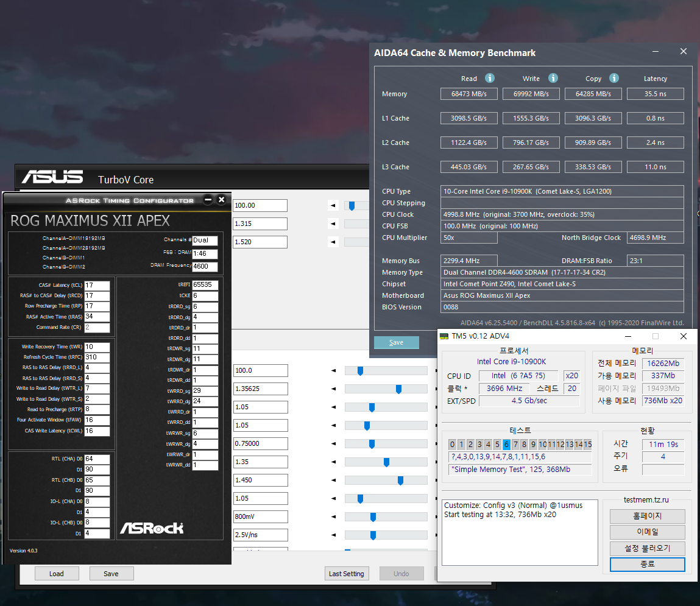
Task: Click the 2.5V/ns input field in TurboV Core
Action: point(261,535)
